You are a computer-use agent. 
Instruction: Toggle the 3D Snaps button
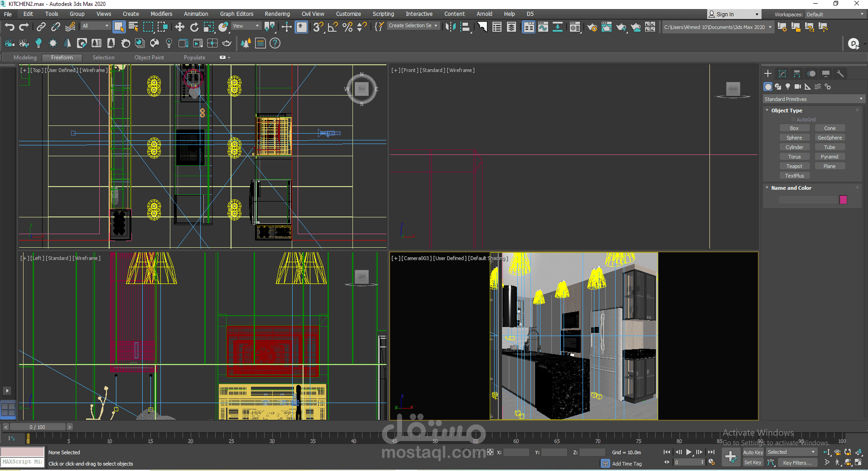coord(318,27)
